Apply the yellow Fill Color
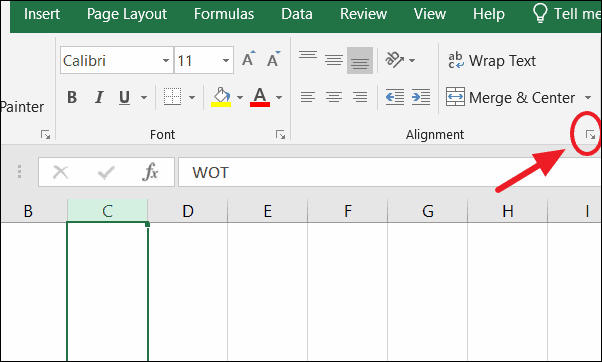 tap(221, 97)
